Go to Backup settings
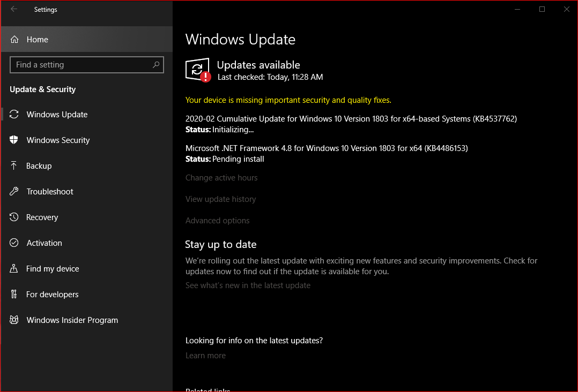 87,165
